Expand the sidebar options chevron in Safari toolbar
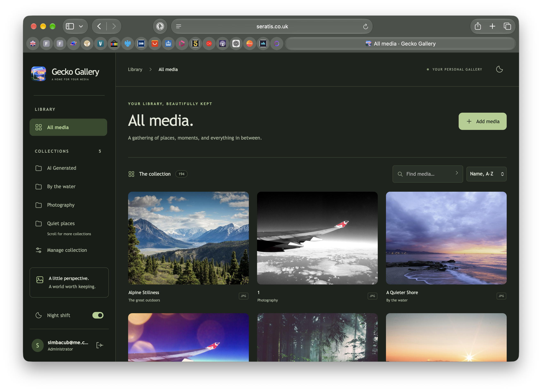 81,26
